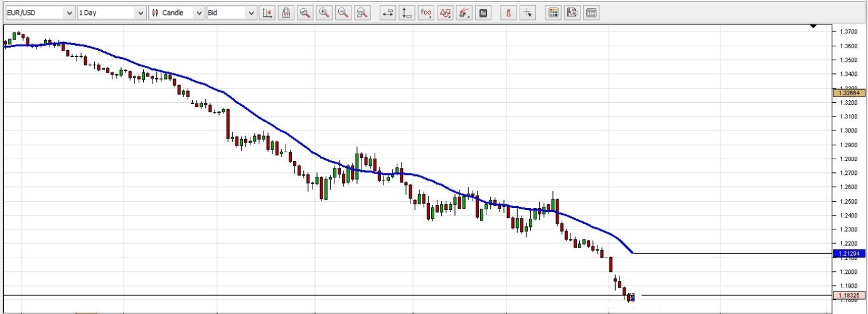Click the black triangle marker at chart top
Viewport: 868px width, 314px height.
(x=813, y=26)
